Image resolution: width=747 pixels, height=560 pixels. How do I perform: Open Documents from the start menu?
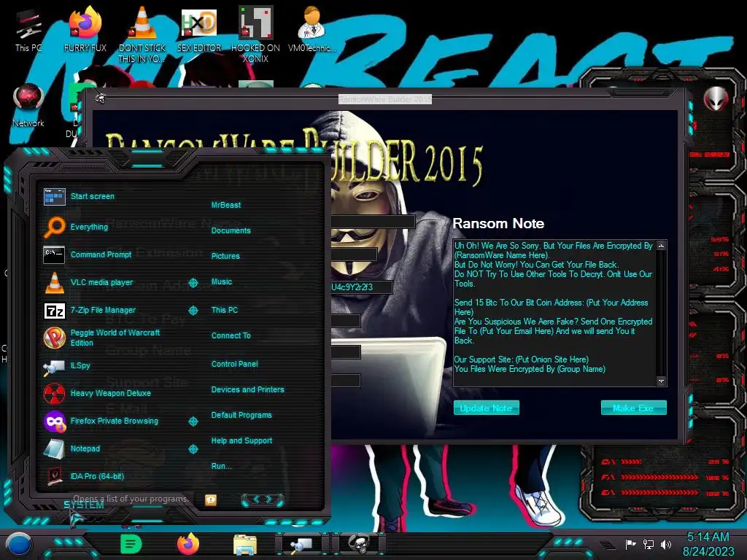coord(231,230)
